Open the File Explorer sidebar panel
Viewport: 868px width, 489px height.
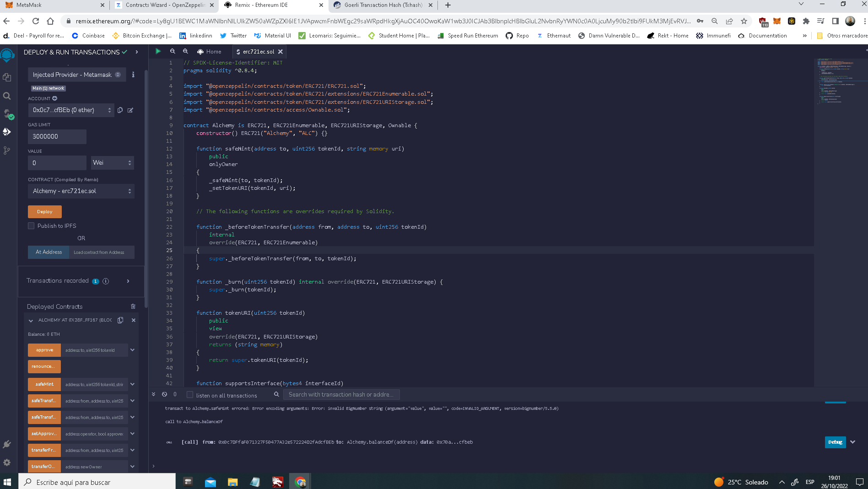(x=7, y=77)
